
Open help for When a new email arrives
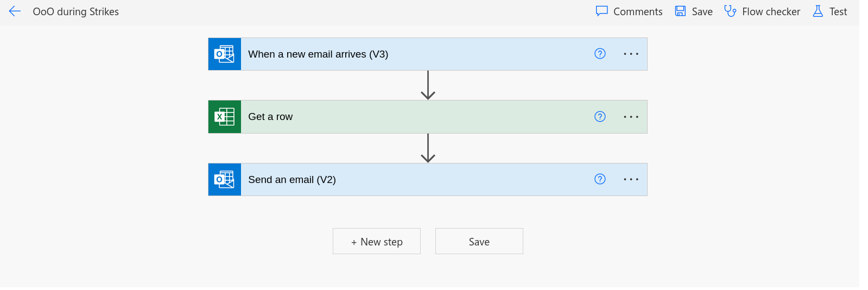click(600, 54)
